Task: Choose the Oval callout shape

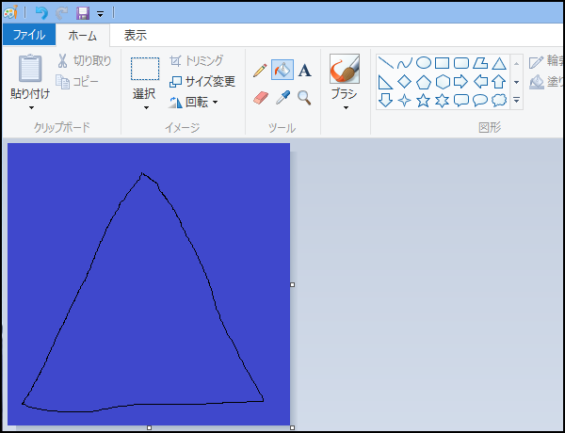Action: (x=480, y=100)
